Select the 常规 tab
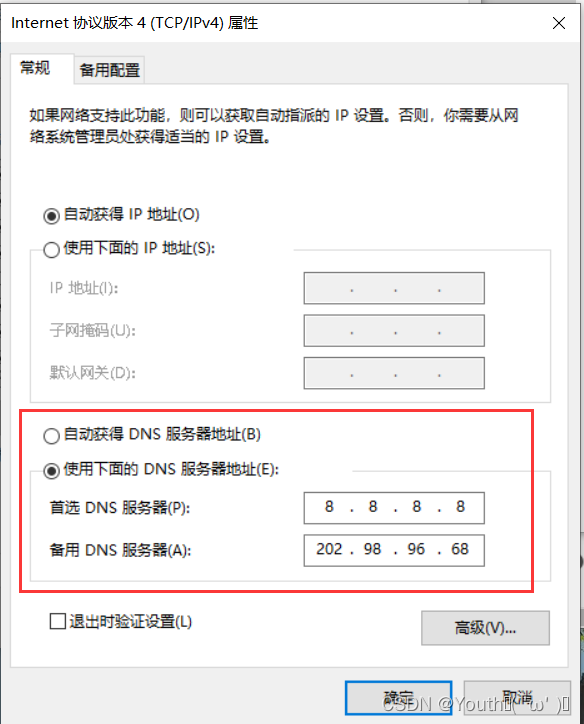584x724 pixels. 35,68
